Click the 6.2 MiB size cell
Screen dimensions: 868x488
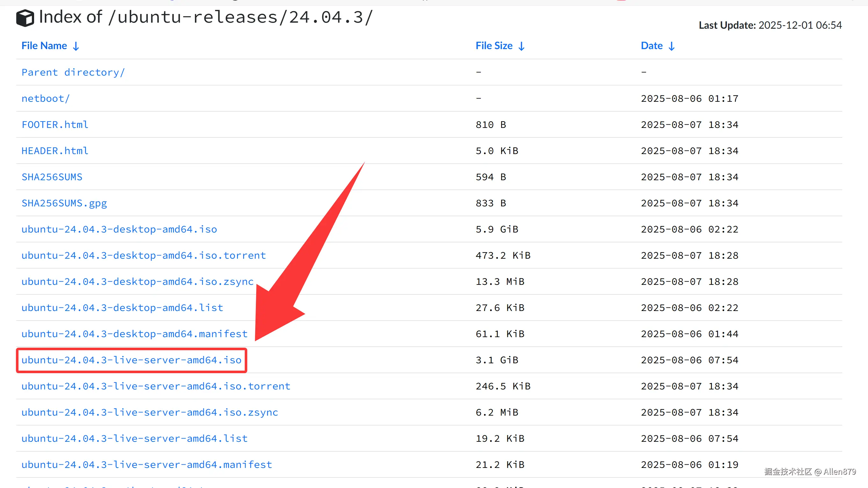[497, 412]
